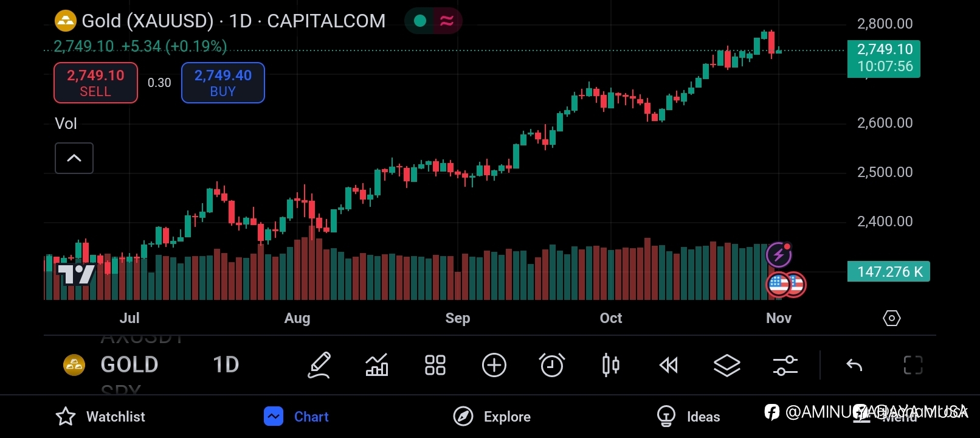Image resolution: width=980 pixels, height=438 pixels.
Task: Select the drawing pencil tool
Action: point(319,365)
